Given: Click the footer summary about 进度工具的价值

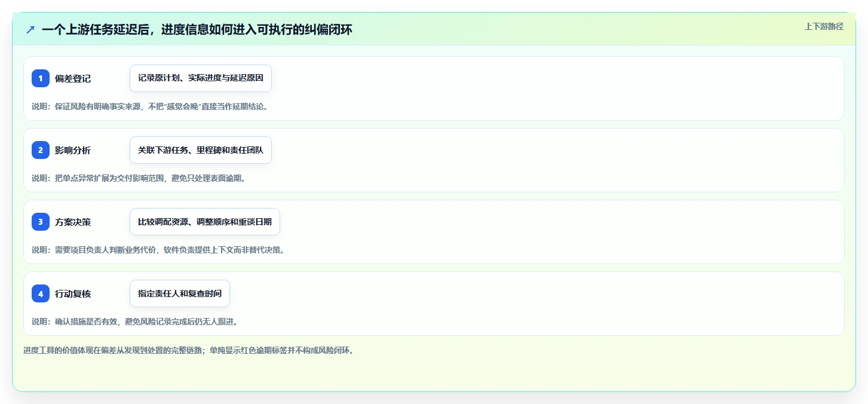Looking at the screenshot, I should click(x=189, y=350).
